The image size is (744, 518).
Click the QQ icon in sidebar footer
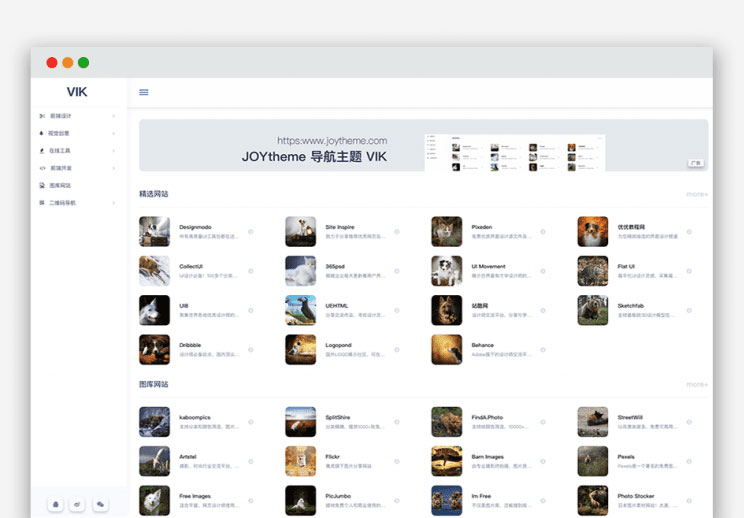(56, 505)
